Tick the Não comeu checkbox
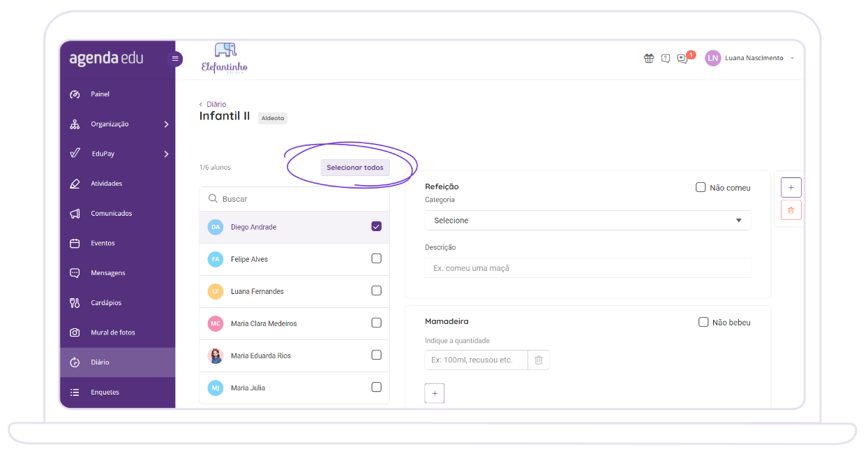The width and height of the screenshot is (868, 456). coord(701,187)
